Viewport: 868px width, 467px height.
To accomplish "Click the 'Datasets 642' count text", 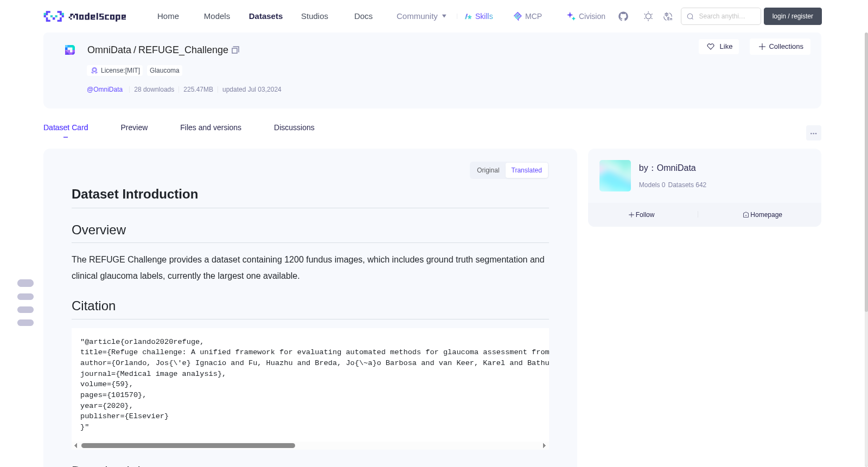I will coord(687,185).
